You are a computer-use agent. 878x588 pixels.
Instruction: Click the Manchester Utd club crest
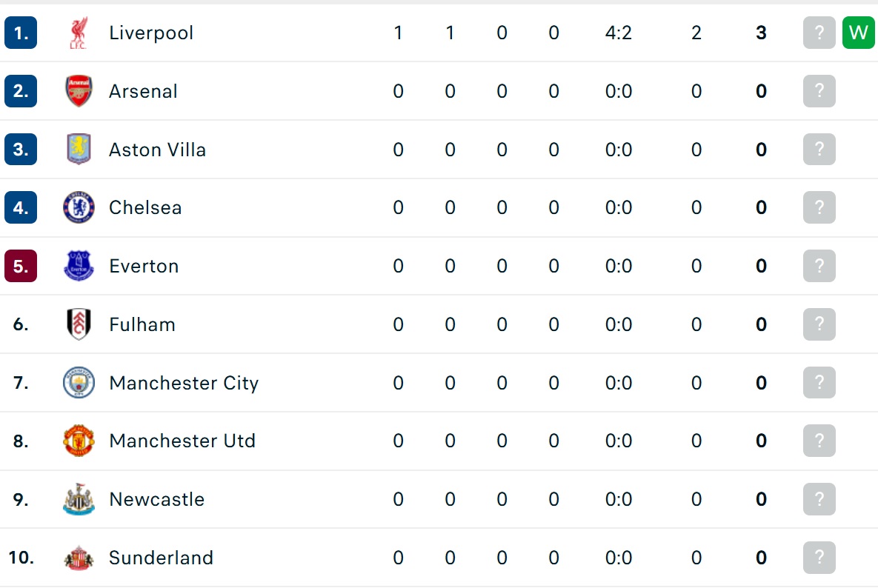point(79,441)
